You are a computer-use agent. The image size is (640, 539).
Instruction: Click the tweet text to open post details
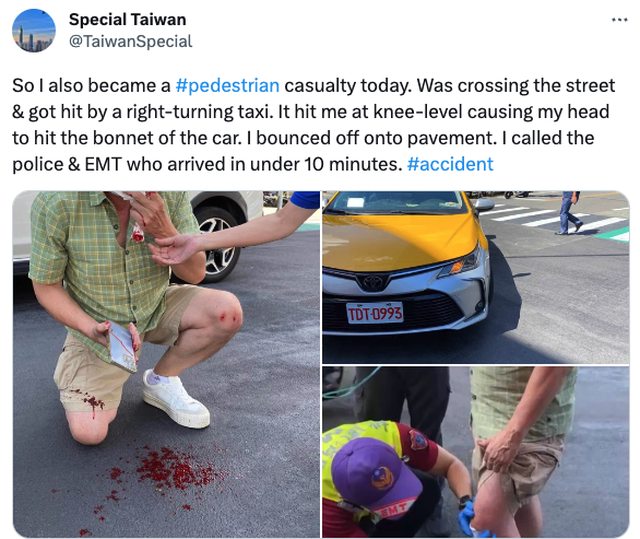(313, 125)
